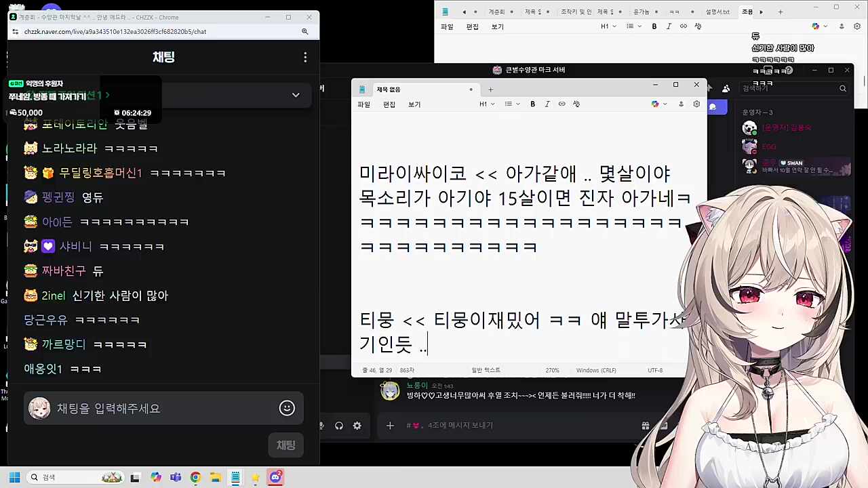Click the 채팅 send button
Viewport: 868px width, 488px height.
285,445
